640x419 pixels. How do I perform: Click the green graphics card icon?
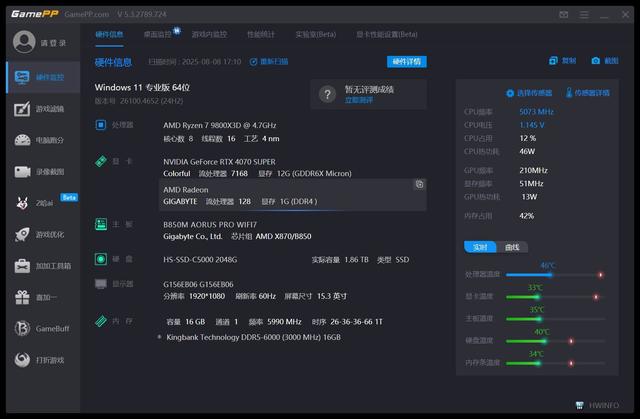[x=101, y=161]
